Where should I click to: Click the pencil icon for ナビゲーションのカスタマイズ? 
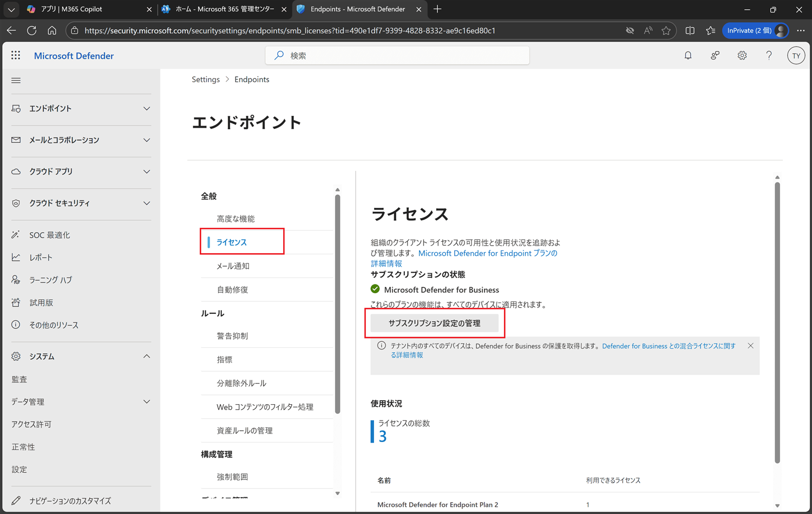[16, 500]
